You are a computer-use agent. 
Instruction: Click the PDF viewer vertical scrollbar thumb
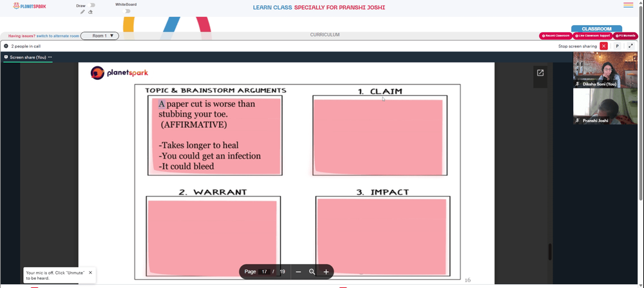pyautogui.click(x=550, y=251)
